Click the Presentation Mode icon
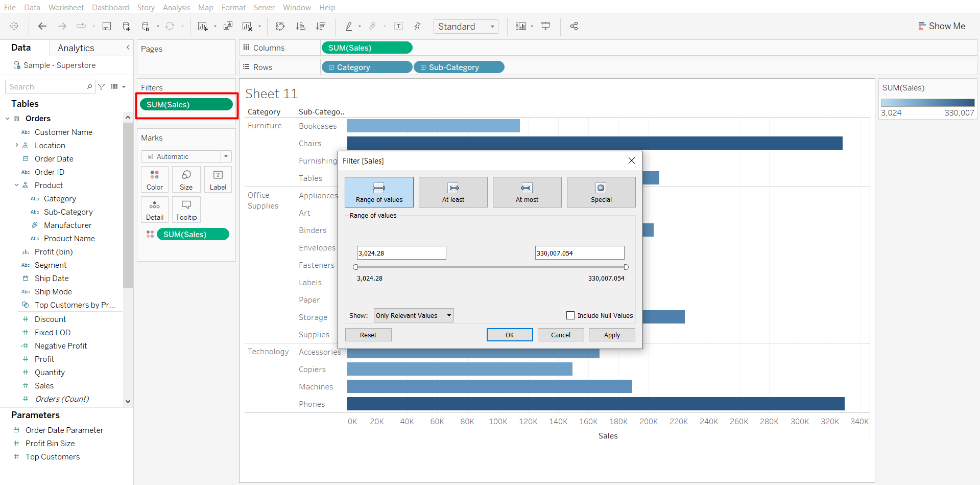The image size is (980, 485). (546, 26)
